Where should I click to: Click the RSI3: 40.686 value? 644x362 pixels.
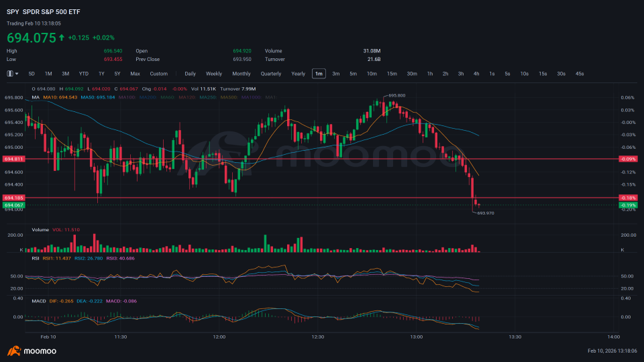[121, 259]
